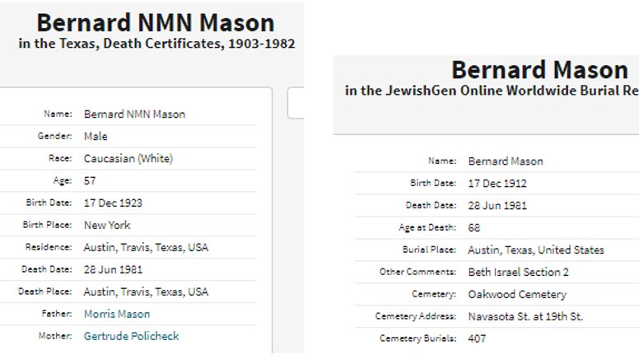This screenshot has width=639, height=364.
Task: Click the JewishGen Online Worldwide Burial subtitle
Action: click(x=492, y=91)
